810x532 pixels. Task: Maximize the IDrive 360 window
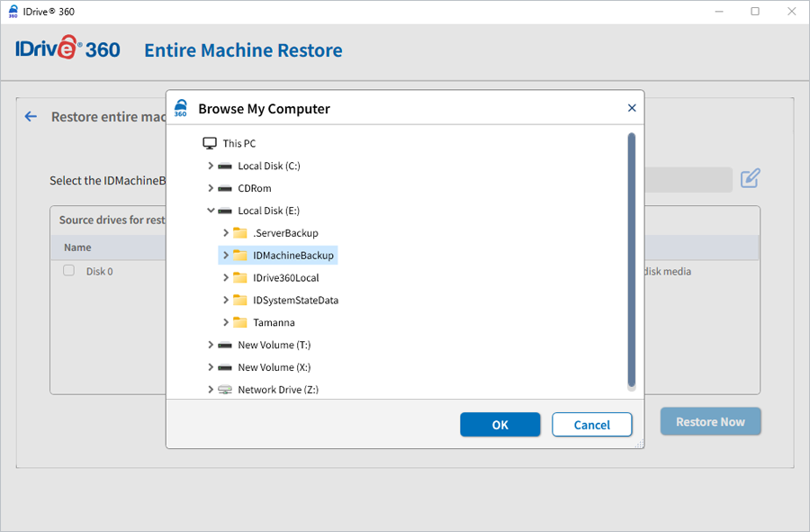pos(755,12)
